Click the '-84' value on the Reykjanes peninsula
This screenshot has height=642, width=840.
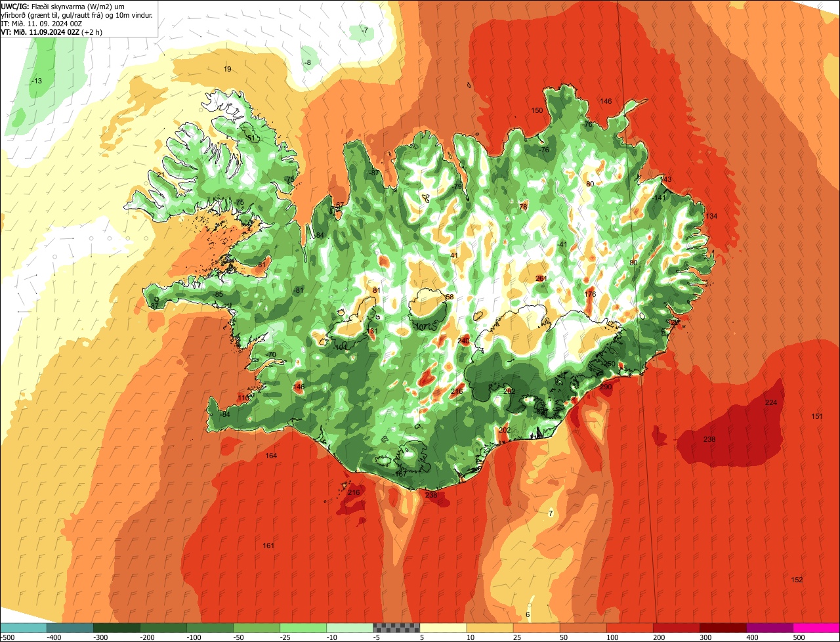(x=225, y=414)
